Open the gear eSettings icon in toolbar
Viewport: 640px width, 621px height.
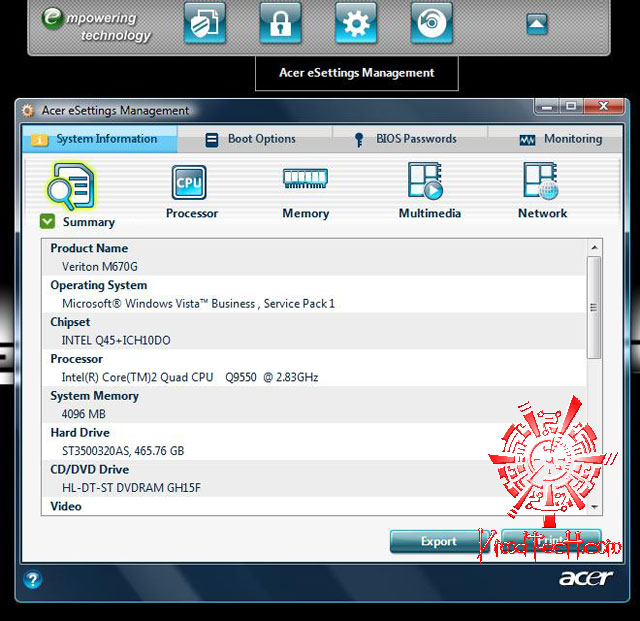pos(356,23)
